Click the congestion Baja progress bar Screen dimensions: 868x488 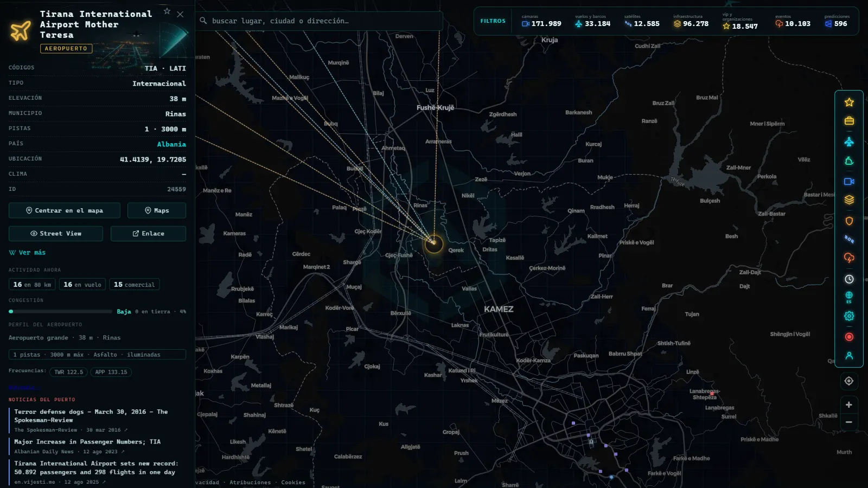click(x=60, y=312)
